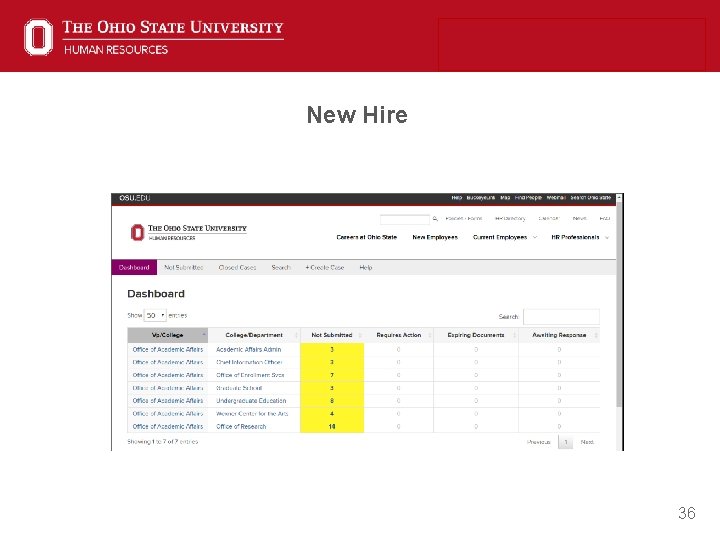Click the 'Showing 1 to 7 of 7 entries' text
Image resolution: width=720 pixels, height=540 pixels.
pos(163,442)
